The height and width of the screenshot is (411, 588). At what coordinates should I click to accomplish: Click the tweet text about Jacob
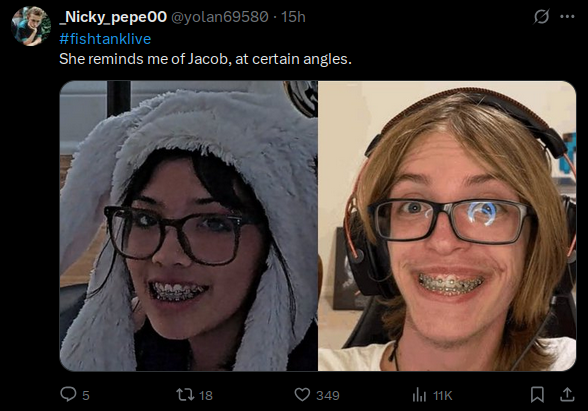click(x=206, y=59)
